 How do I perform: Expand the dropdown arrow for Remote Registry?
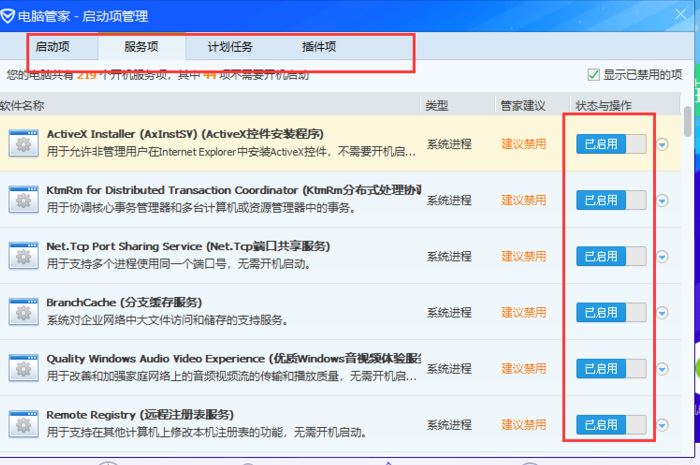coord(664,424)
